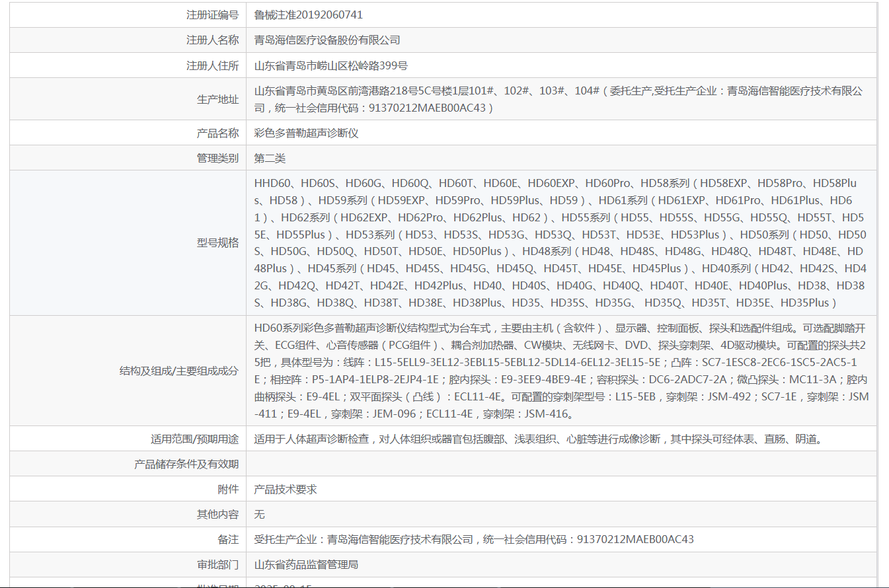Click the '注册人名称' row label
The image size is (889, 588).
pyautogui.click(x=212, y=40)
